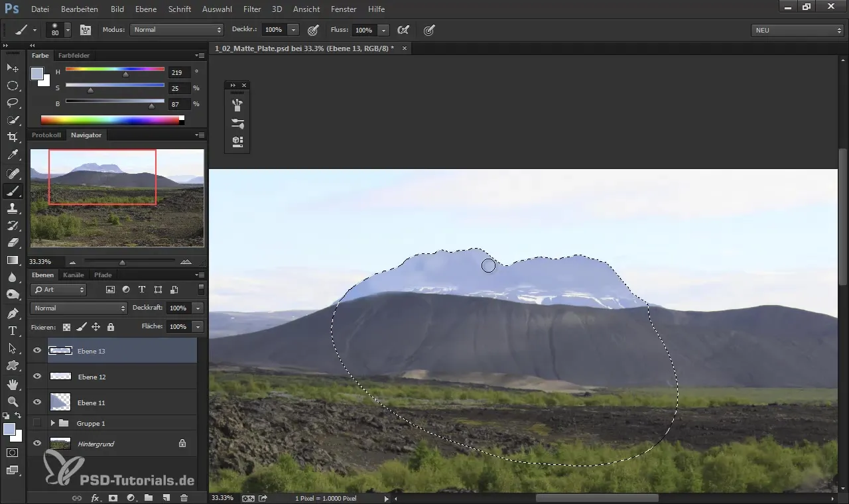The width and height of the screenshot is (849, 504).
Task: Click the navigator preview thumbnail
Action: 117,198
